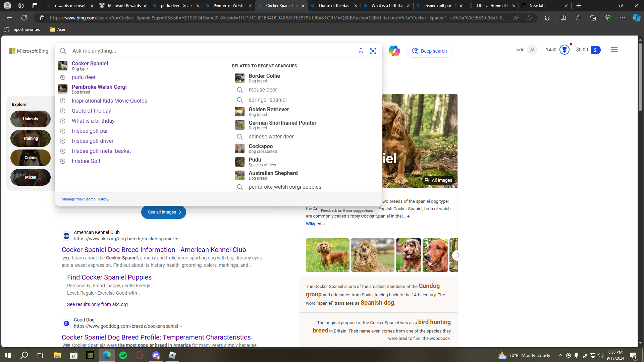
Task: Open visual search camera icon
Action: click(x=373, y=51)
